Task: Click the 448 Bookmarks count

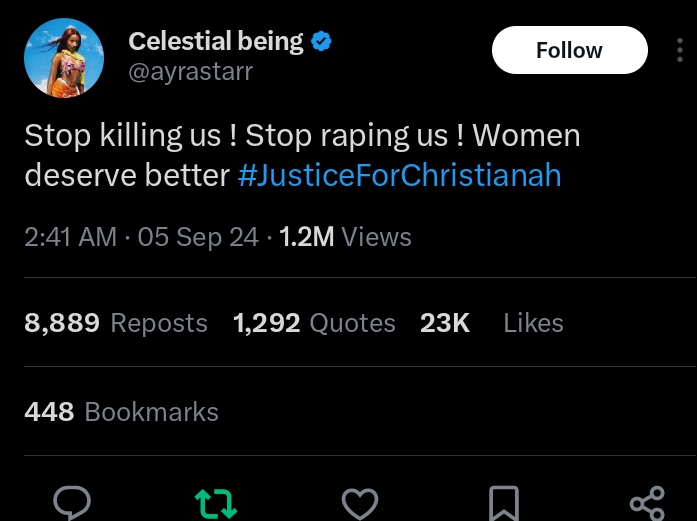Action: tap(121, 411)
